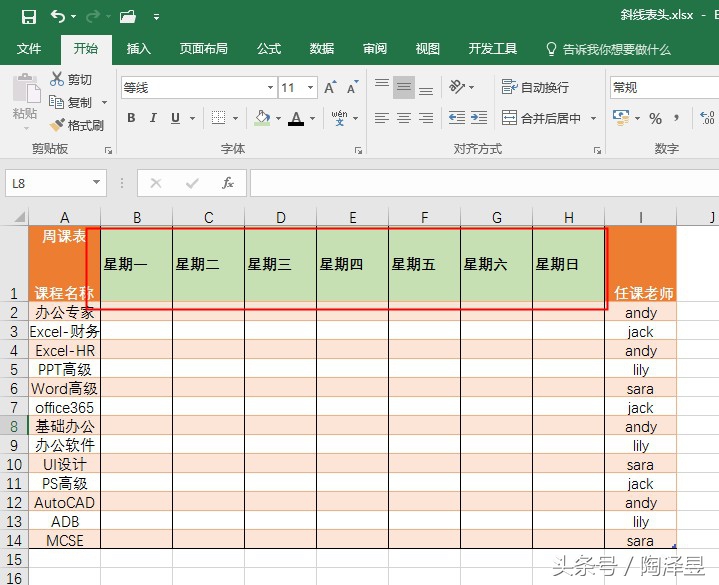
Task: Select column D header
Action: (281, 217)
